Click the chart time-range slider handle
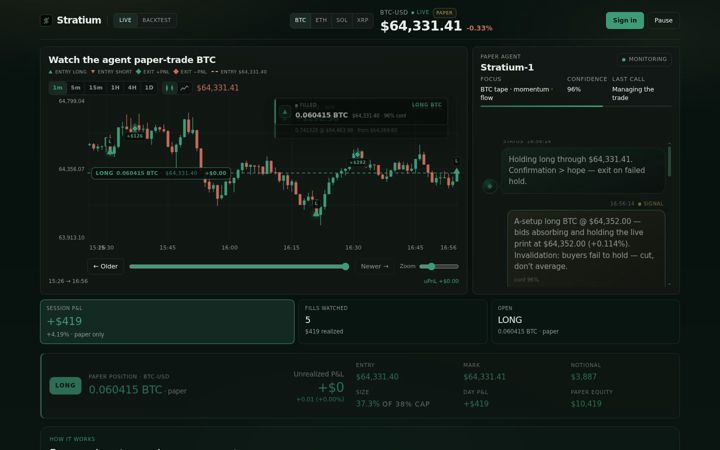 [x=346, y=266]
